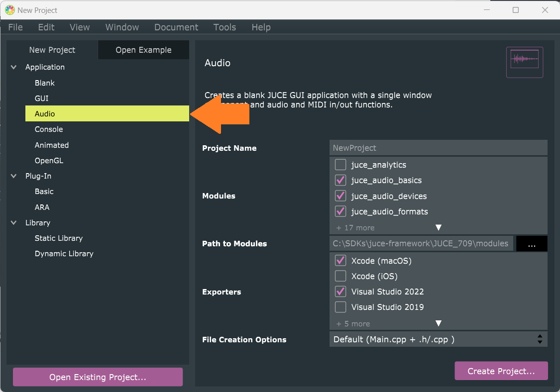Uncheck the juce_audio_devices module
The image size is (560, 392).
click(340, 196)
